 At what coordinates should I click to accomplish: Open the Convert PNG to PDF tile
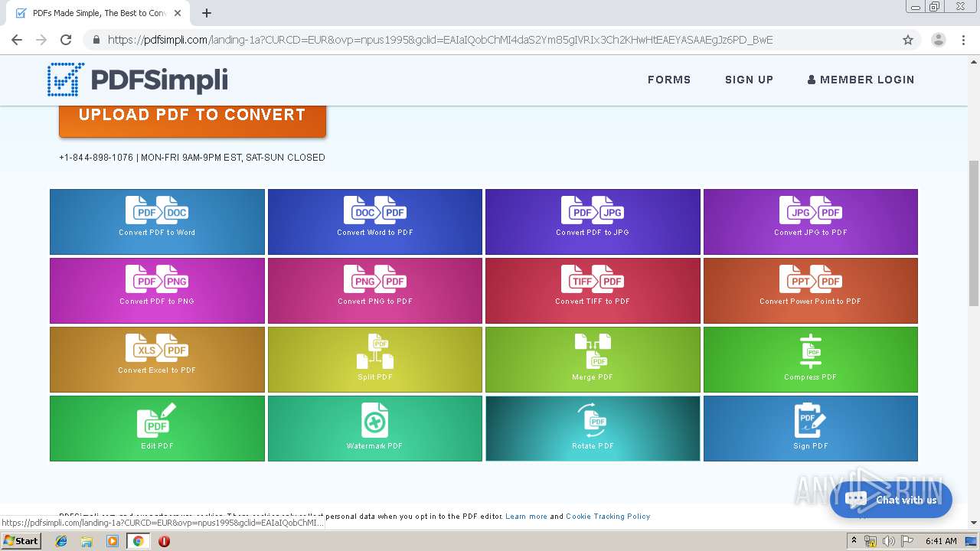point(375,291)
